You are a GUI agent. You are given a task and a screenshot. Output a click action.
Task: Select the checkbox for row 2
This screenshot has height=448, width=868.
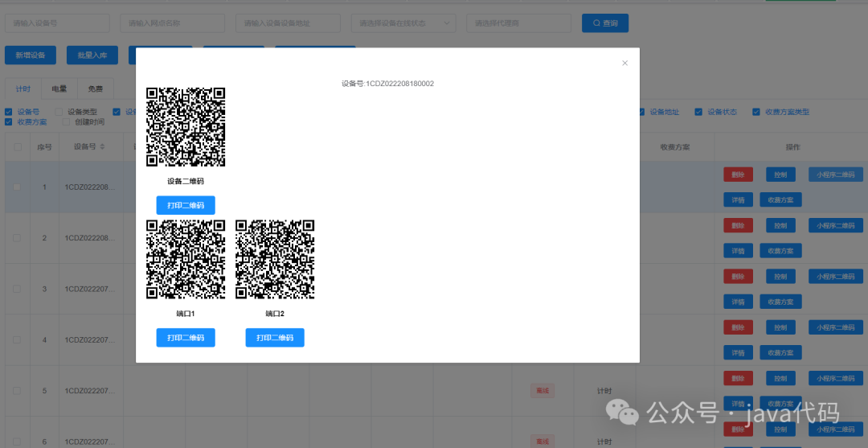coord(17,237)
